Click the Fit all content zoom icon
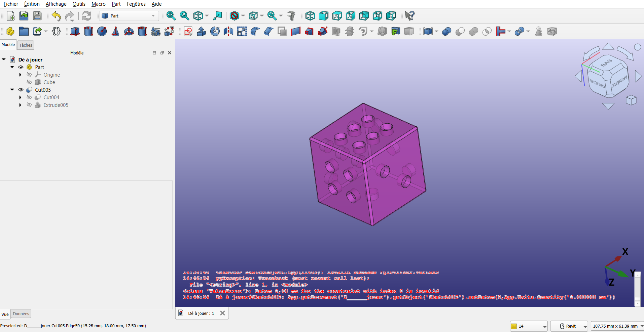The image size is (644, 332). coord(171,16)
